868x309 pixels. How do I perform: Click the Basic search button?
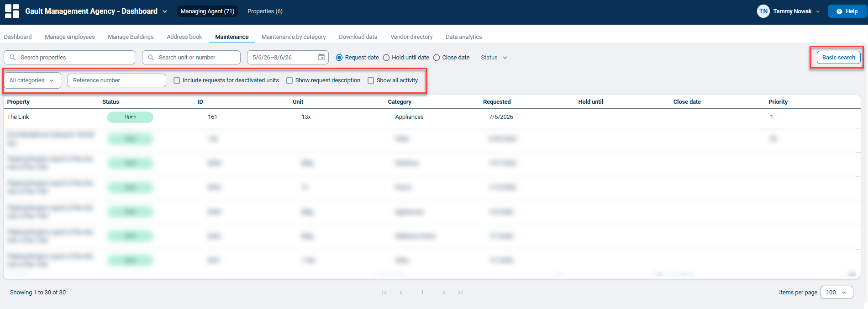pos(838,58)
